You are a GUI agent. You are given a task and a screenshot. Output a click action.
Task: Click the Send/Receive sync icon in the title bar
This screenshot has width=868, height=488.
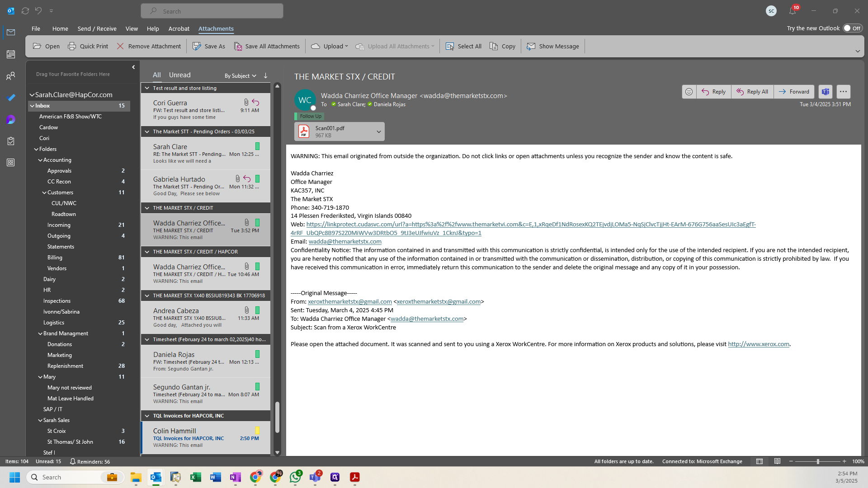coord(25,11)
